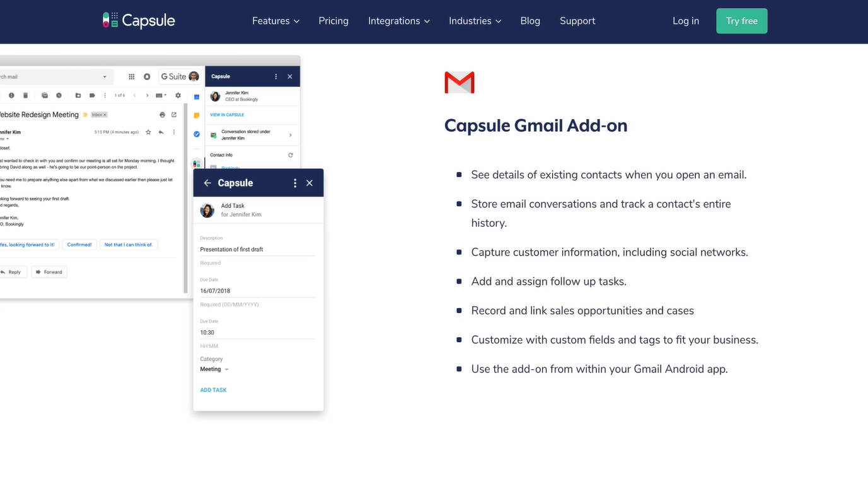Click the delete trash icon in Gmail toolbar
This screenshot has height=482, width=868.
pos(25,95)
